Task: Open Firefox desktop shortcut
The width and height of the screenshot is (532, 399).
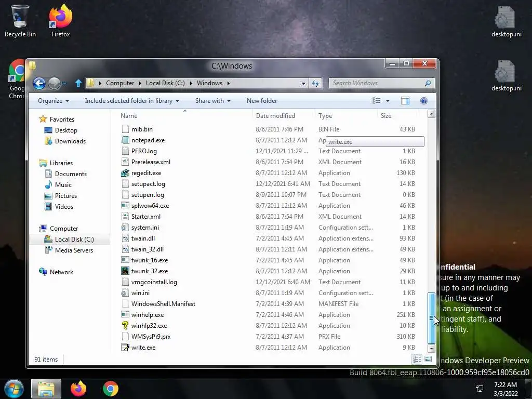Action: tap(60, 21)
